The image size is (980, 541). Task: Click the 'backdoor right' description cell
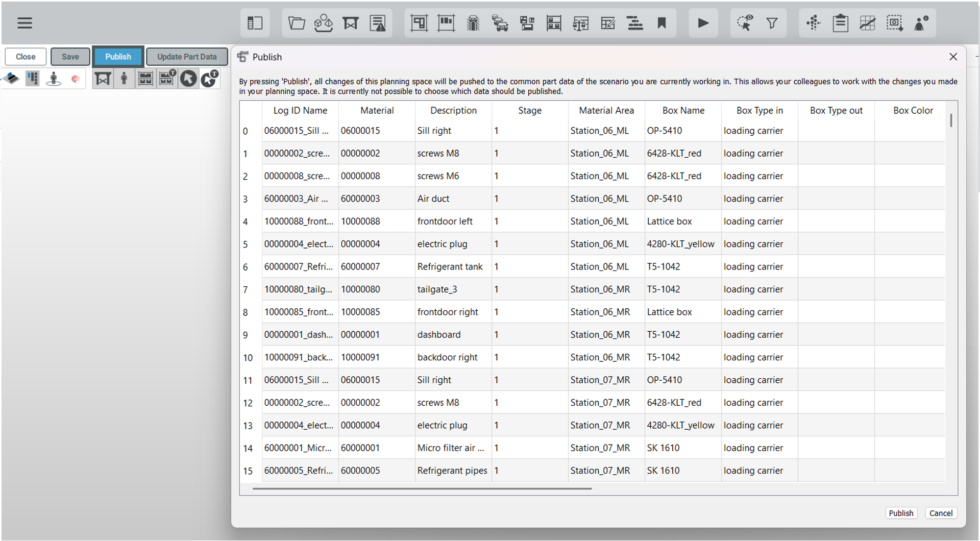[x=453, y=357]
